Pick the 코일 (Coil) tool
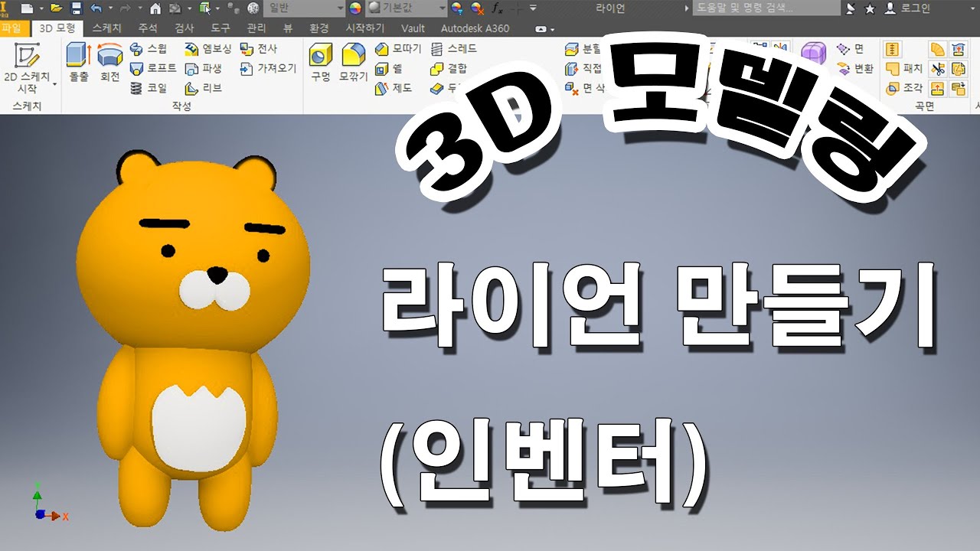This screenshot has height=551, width=980. coord(148,88)
